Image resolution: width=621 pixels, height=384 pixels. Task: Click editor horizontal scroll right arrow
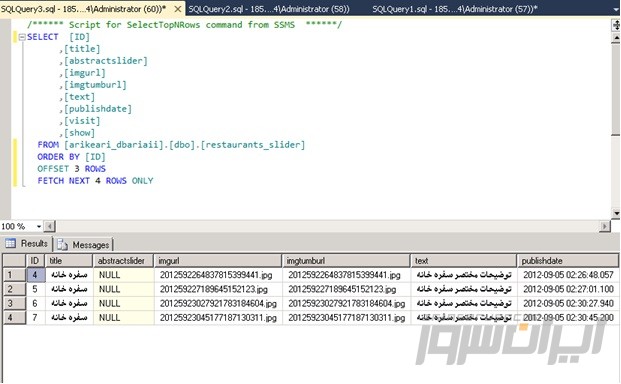point(604,226)
